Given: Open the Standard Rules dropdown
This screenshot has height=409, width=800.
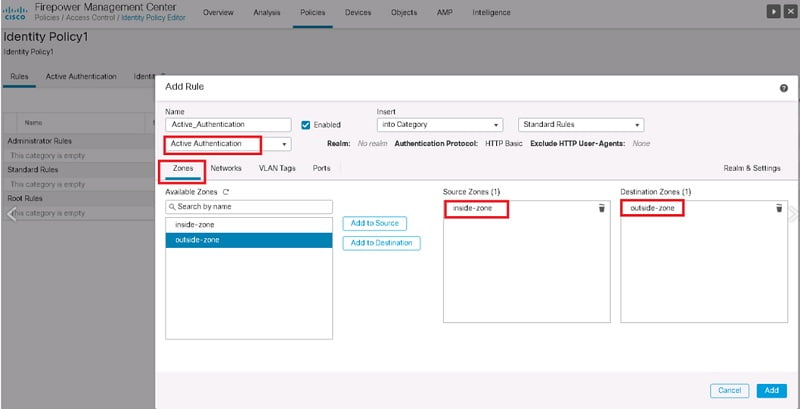Looking at the screenshot, I should tap(581, 125).
